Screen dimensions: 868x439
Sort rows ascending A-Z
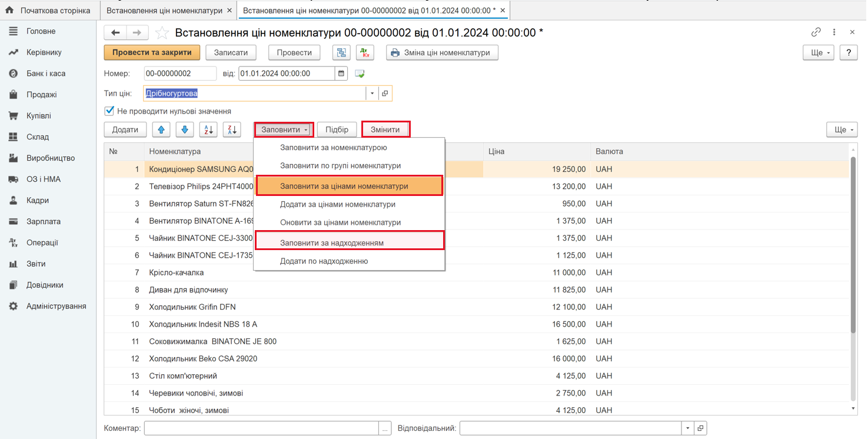tap(208, 129)
